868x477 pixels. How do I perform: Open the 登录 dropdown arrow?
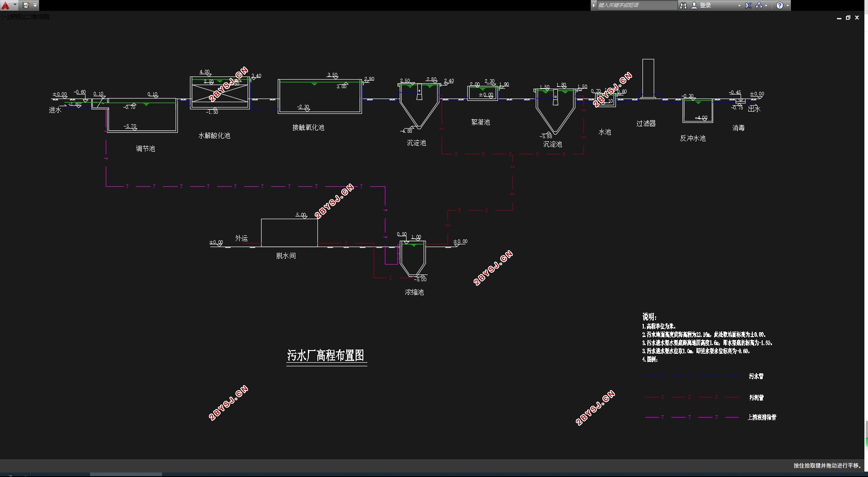click(739, 6)
